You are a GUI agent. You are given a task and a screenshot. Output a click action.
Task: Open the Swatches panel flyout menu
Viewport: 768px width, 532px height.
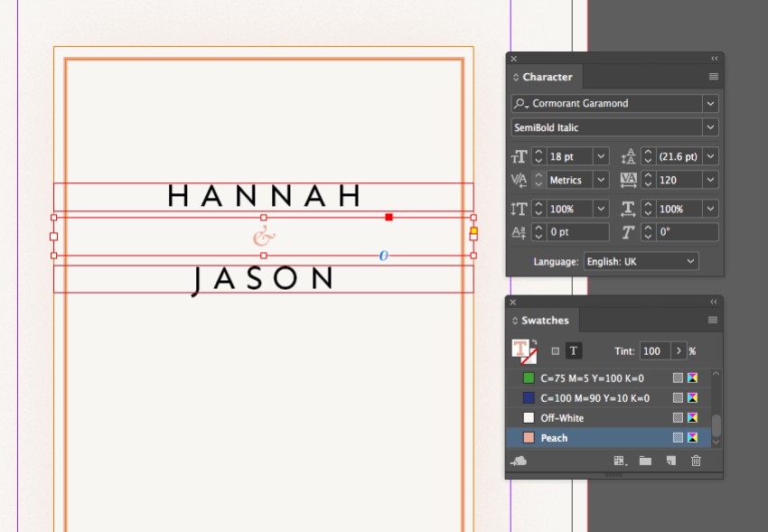tap(713, 320)
